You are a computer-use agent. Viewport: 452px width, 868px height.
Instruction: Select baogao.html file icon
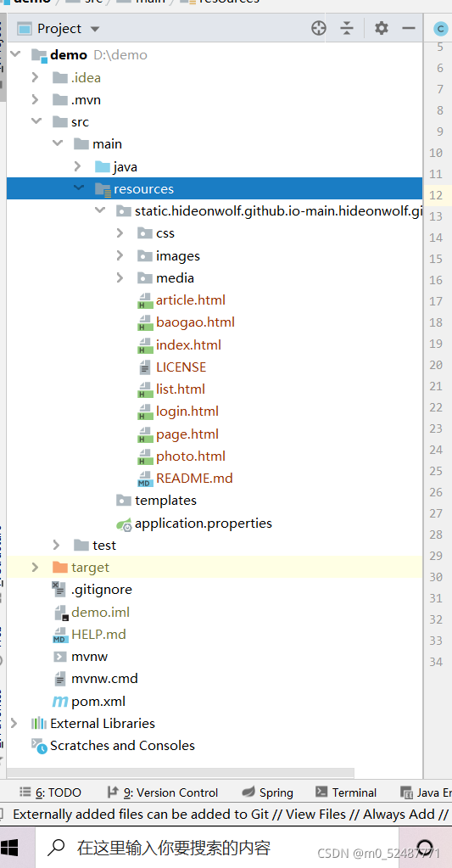[x=145, y=322]
